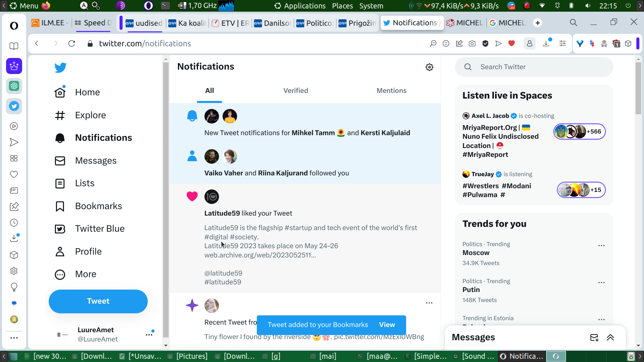Add page to bookmarks with red heart
Image resolution: width=644 pixels, height=362 pixels.
[512, 43]
